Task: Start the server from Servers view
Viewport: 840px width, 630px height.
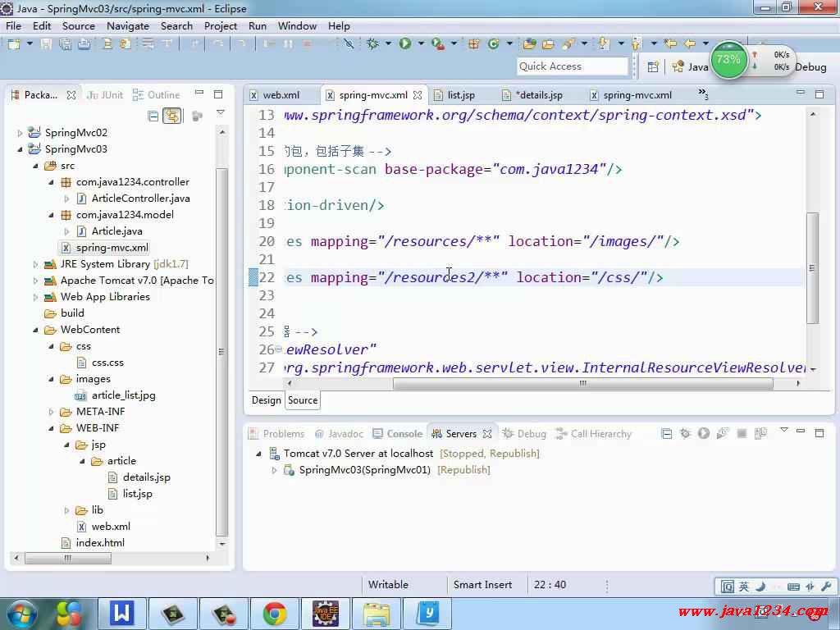Action: [704, 433]
